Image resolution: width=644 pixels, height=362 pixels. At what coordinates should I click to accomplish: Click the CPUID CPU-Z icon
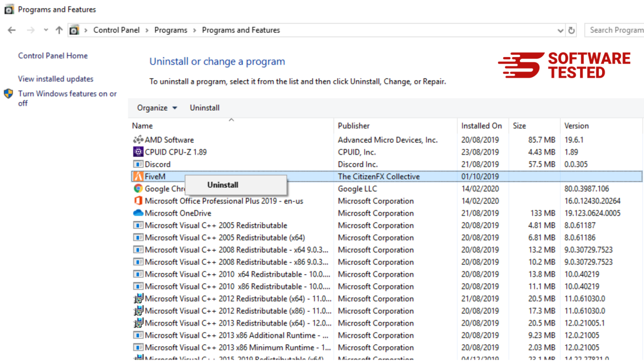(x=138, y=152)
